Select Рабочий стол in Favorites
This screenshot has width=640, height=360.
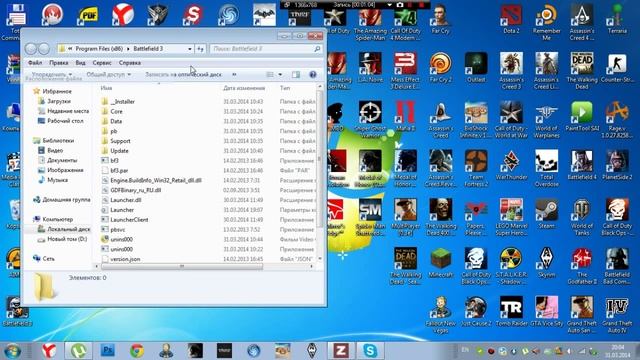point(65,121)
